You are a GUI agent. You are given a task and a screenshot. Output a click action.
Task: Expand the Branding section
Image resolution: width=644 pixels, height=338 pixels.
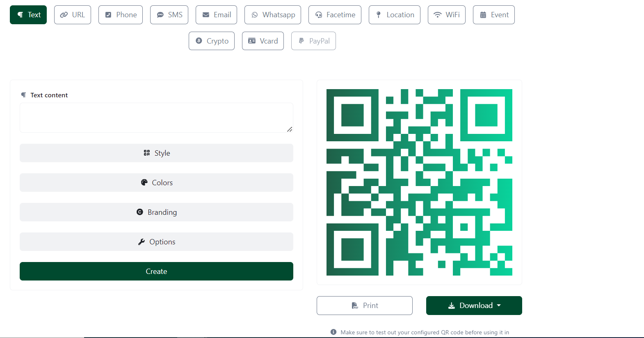pyautogui.click(x=156, y=212)
